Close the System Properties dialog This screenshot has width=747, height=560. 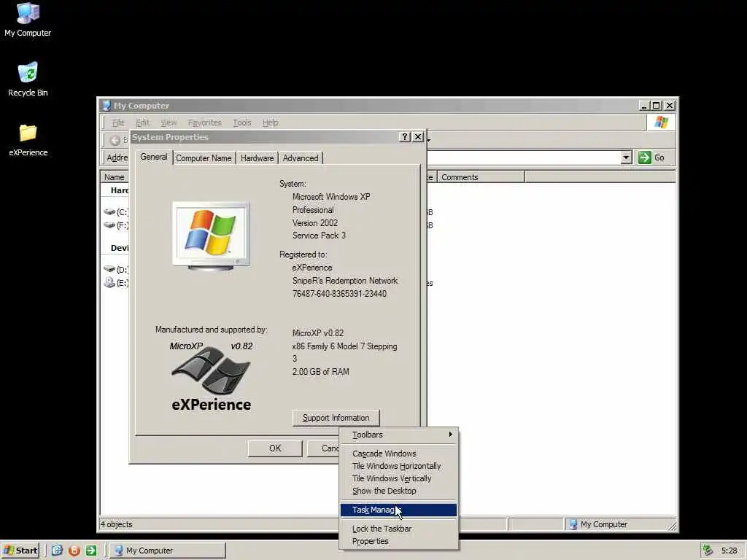[418, 137]
